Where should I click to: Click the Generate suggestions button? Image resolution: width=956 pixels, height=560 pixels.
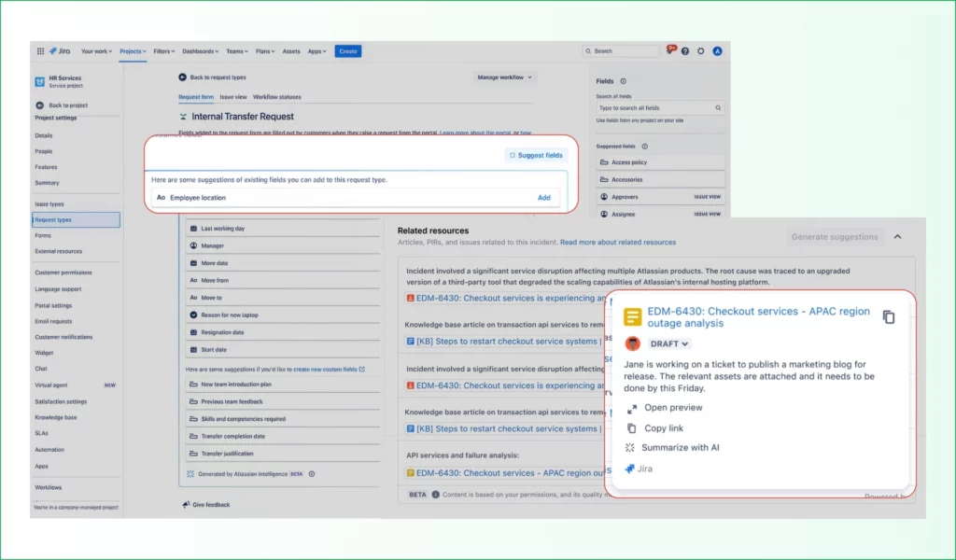835,237
